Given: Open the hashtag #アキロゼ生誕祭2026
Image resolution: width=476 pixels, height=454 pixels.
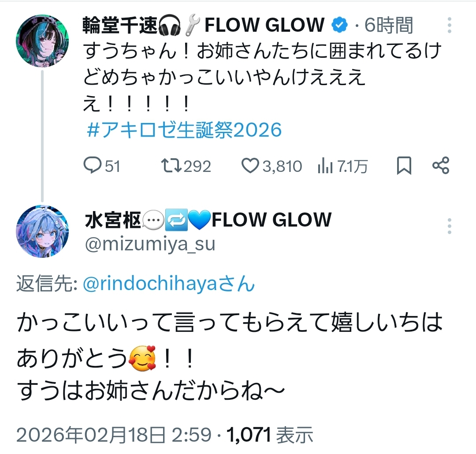Looking at the screenshot, I should [x=184, y=130].
